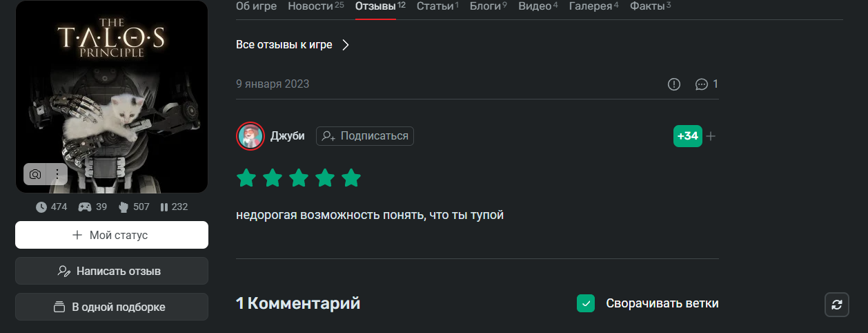Viewport: 868px width, 333px height.
Task: Open The Talos Principle cover image
Action: (x=112, y=97)
